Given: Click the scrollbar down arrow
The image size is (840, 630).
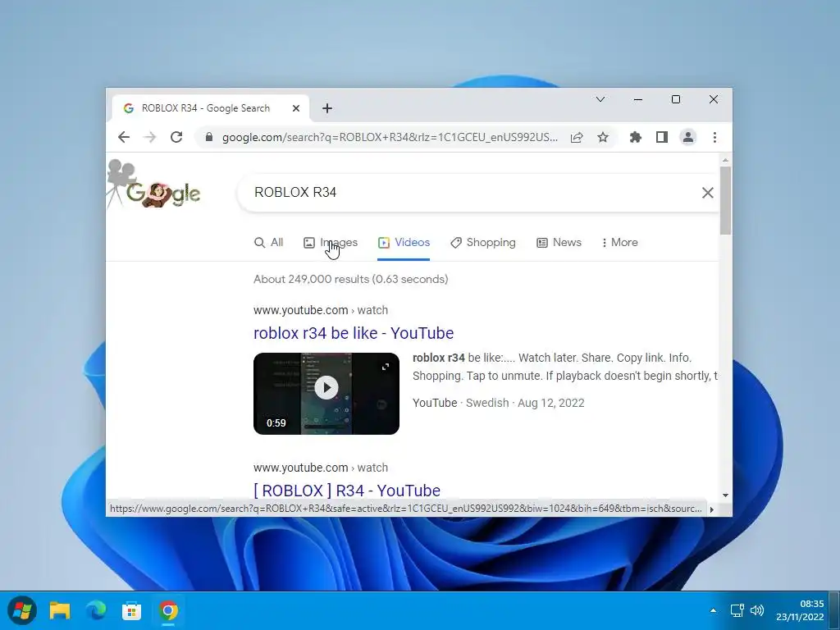Looking at the screenshot, I should coord(725,495).
